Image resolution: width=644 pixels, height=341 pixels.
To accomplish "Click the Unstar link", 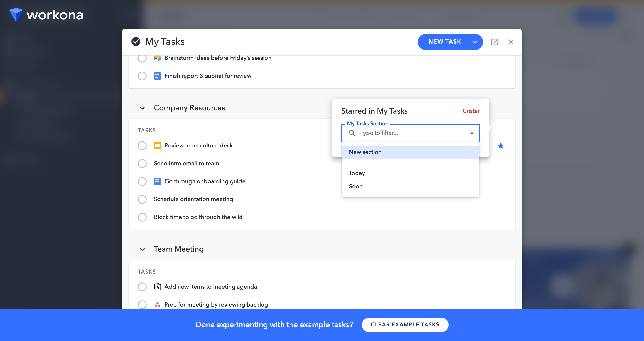I will click(471, 111).
